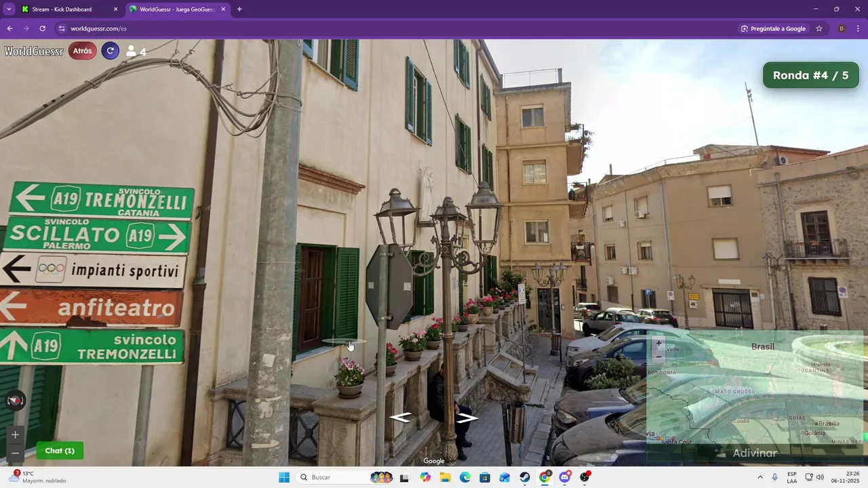Viewport: 868px width, 488px height.
Task: Close the Kick Dashboard tab
Action: click(x=115, y=9)
